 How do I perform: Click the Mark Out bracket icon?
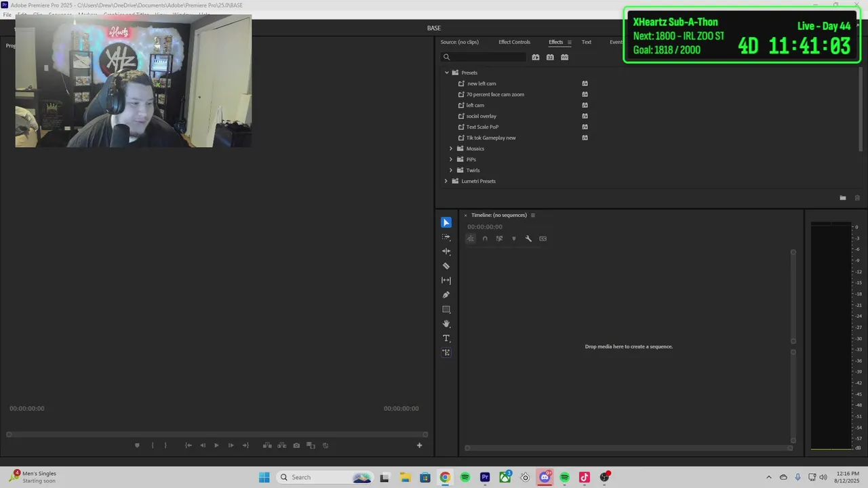click(x=165, y=445)
